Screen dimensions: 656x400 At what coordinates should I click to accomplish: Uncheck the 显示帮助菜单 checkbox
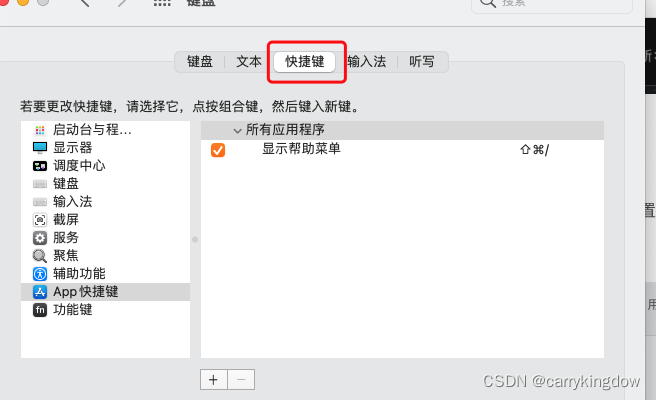(218, 150)
